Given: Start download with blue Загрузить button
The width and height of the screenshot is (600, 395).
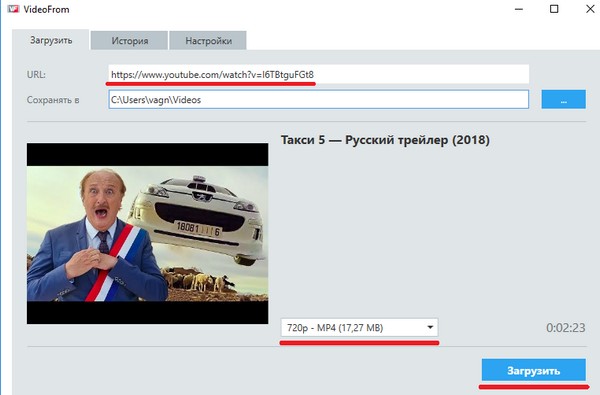Looking at the screenshot, I should (x=533, y=371).
